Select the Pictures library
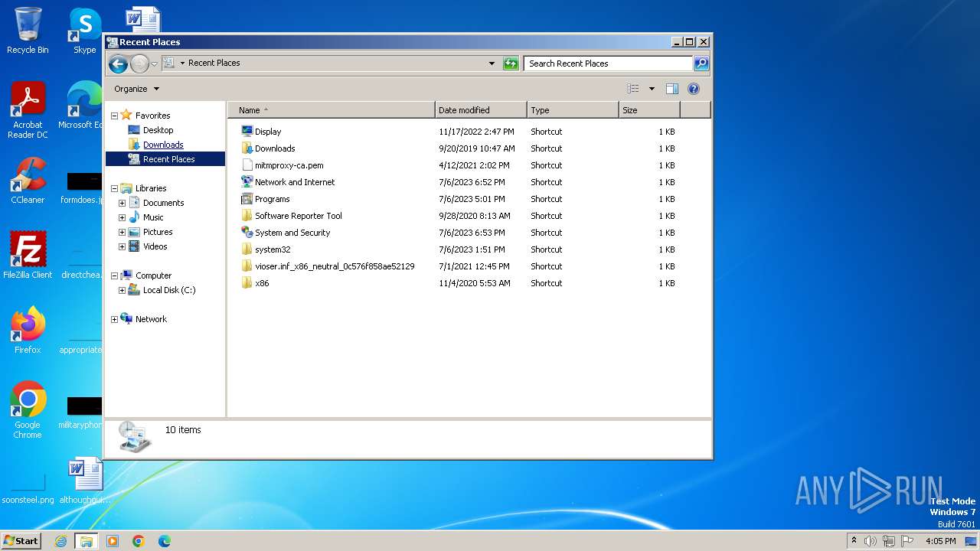This screenshot has width=980, height=551. coord(158,232)
